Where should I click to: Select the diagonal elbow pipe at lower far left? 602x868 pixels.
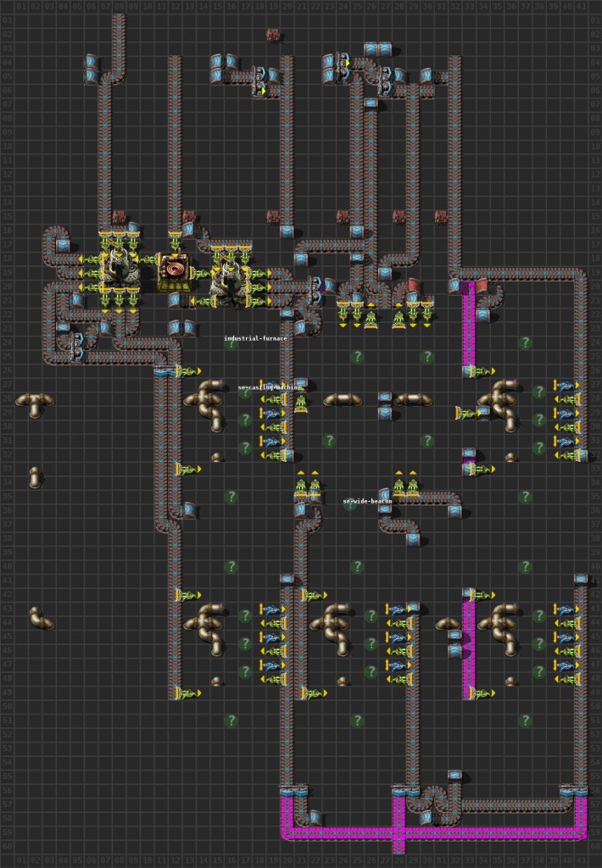[42, 618]
